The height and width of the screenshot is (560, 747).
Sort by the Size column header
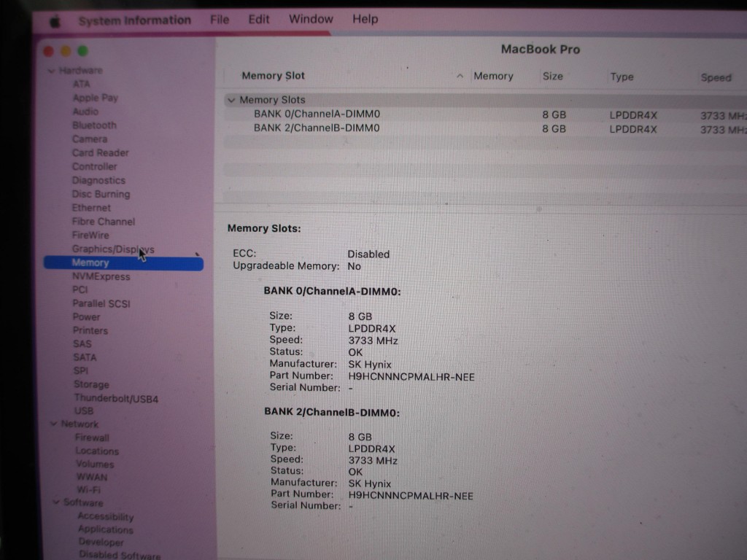click(x=553, y=76)
